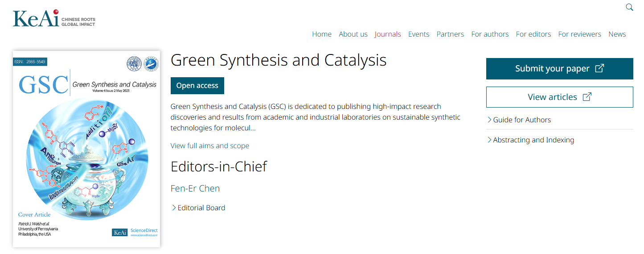Open the For reviewers menu

[579, 34]
